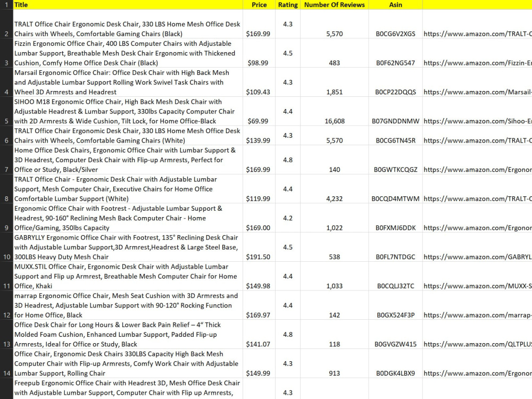Click ASIN cell B0FXMJ6DDK

[x=395, y=218]
